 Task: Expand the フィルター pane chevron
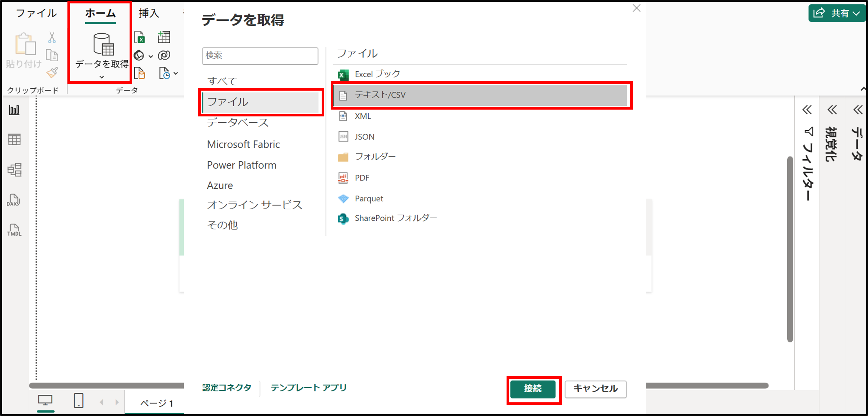click(x=807, y=110)
